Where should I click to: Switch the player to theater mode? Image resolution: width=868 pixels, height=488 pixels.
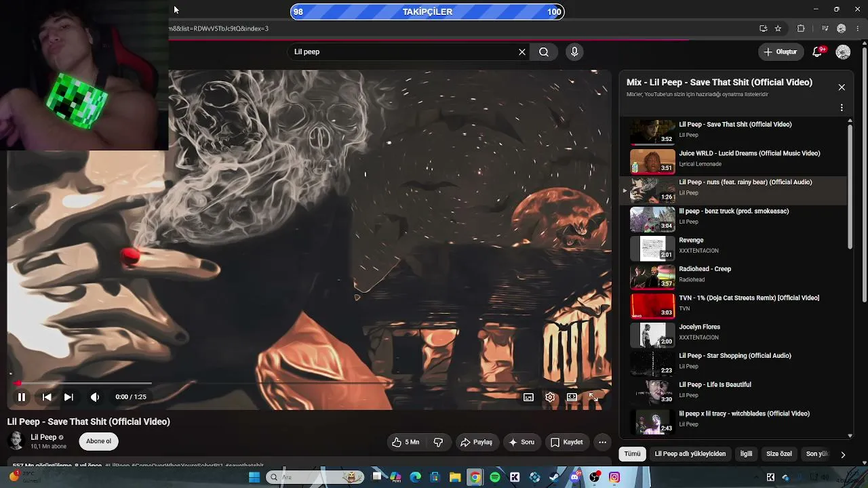coord(572,397)
